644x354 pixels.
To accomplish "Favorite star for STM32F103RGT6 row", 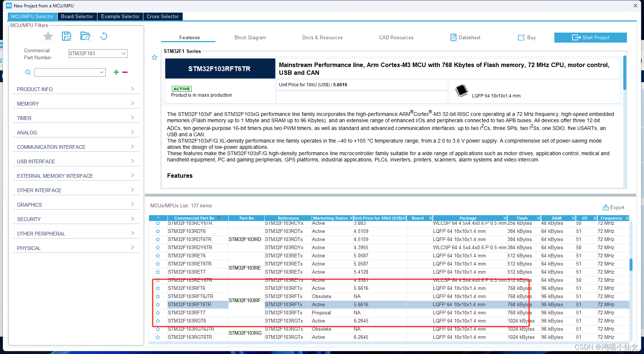I will point(158,321).
